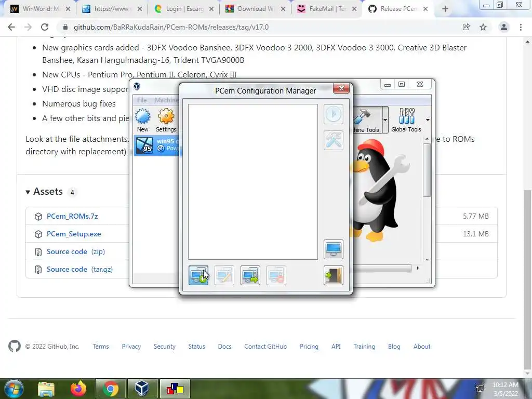
Task: Click Global Tools in VirtualBox
Action: (x=406, y=120)
